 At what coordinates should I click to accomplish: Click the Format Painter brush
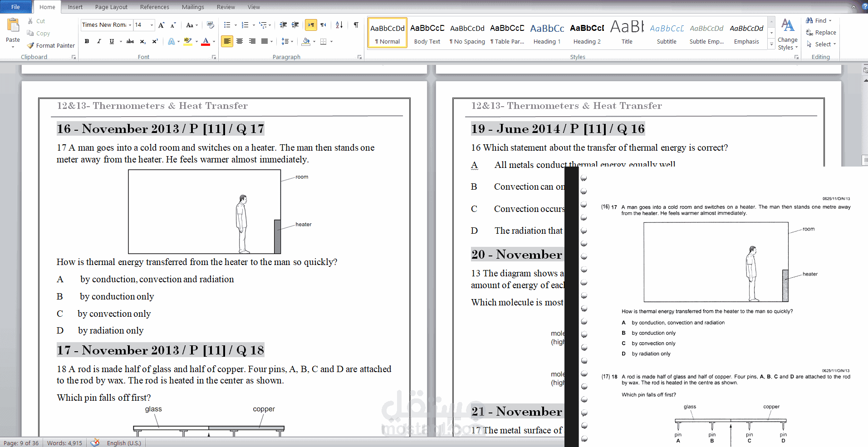pos(50,45)
